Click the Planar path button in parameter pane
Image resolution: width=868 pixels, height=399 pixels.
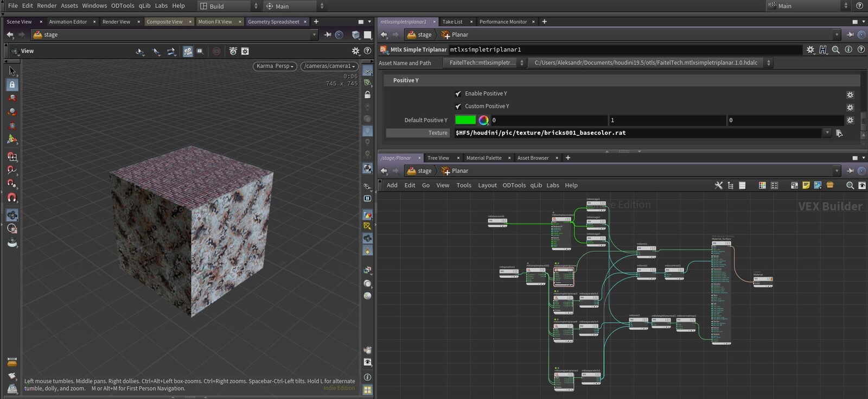(x=455, y=35)
